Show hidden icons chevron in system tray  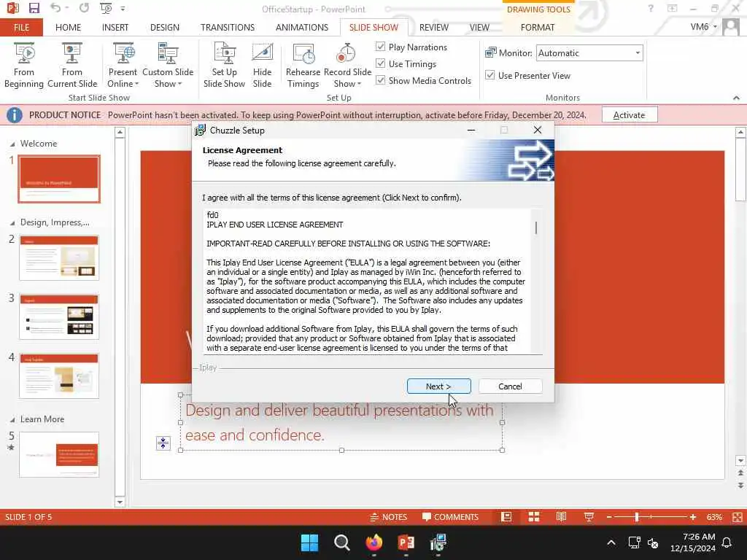pos(611,542)
